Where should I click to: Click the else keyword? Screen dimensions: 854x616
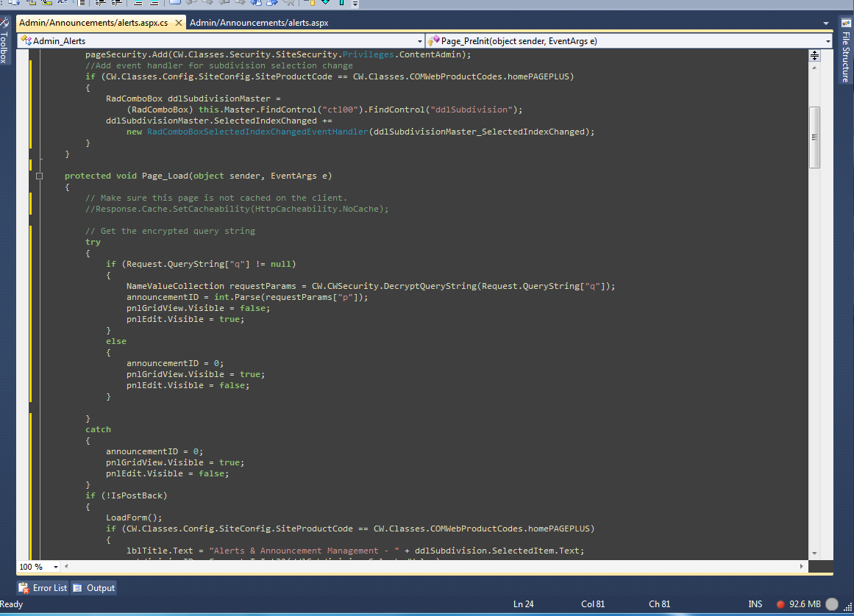tap(116, 341)
